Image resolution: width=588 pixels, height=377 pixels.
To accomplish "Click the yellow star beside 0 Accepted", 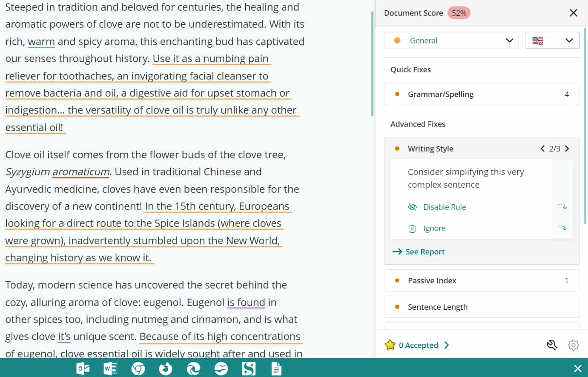I will pos(390,345).
